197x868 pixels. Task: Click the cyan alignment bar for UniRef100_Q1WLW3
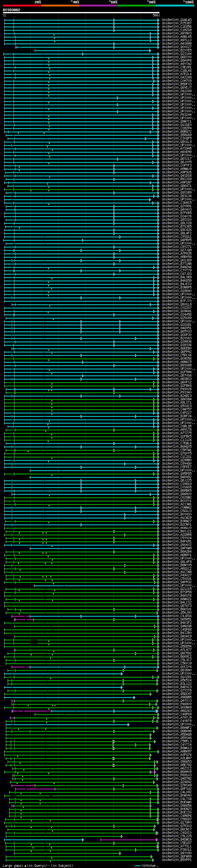click(x=82, y=20)
